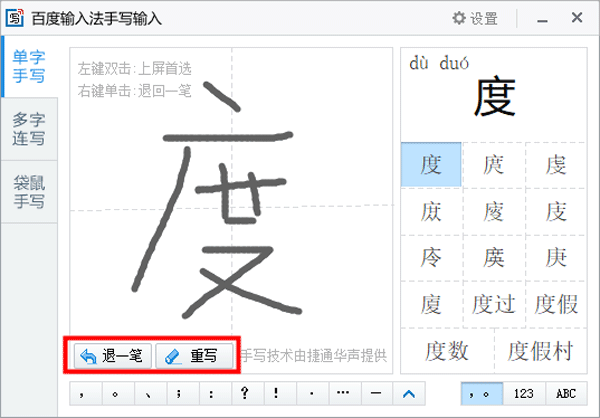
Task: Switch to the 多字连写 tab
Action: (x=29, y=129)
